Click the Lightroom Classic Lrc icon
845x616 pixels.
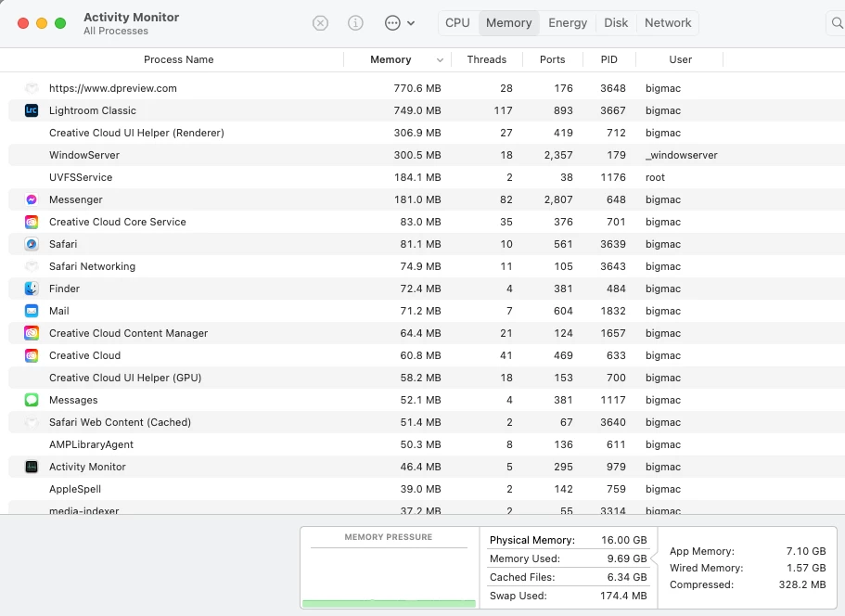click(x=32, y=110)
